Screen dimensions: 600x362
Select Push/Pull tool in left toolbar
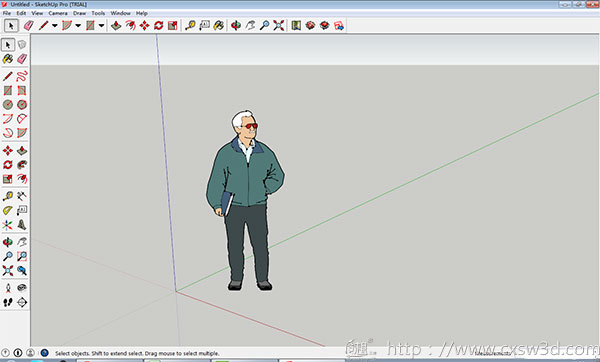[22, 150]
